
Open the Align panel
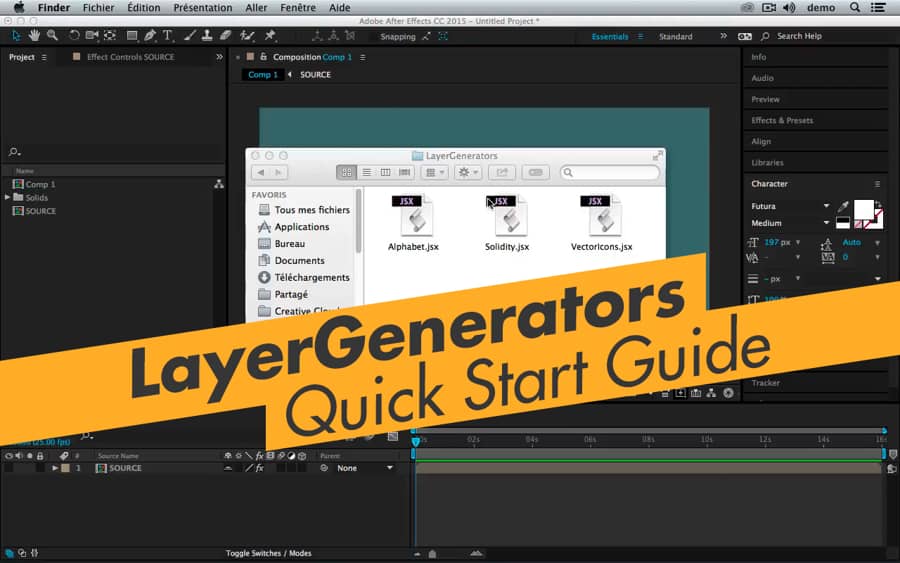761,141
